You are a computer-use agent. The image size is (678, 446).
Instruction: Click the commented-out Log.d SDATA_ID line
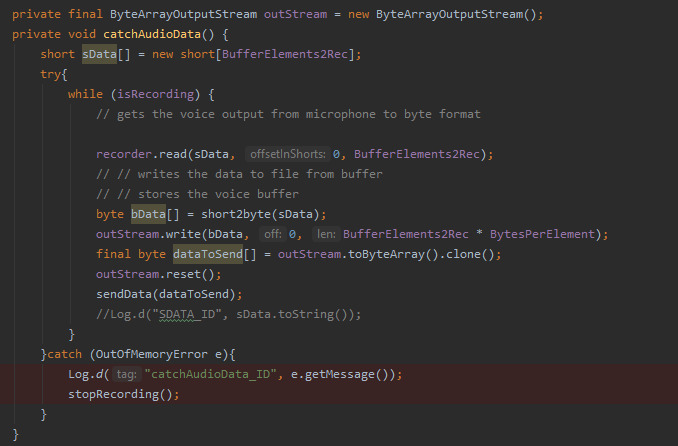(220, 314)
